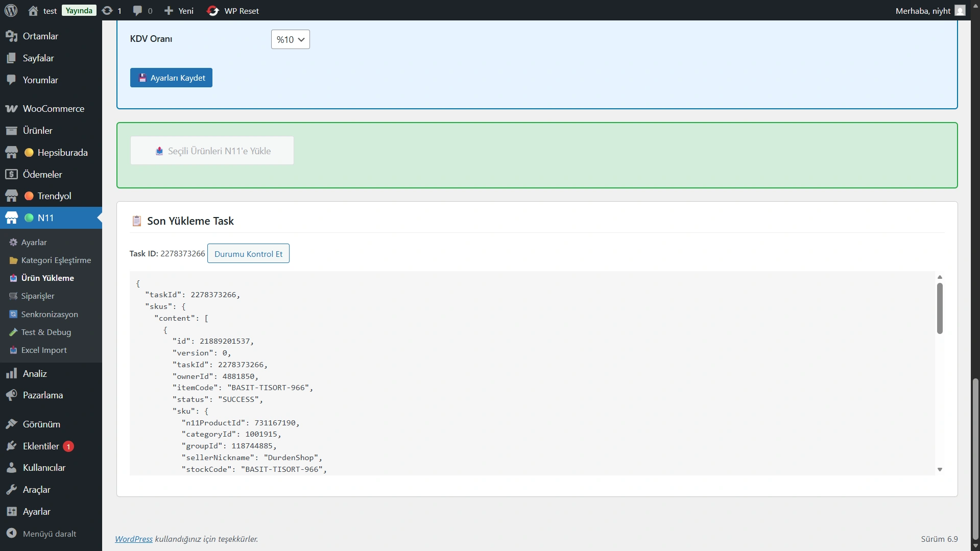Image resolution: width=980 pixels, height=551 pixels.
Task: Click the JSON panel scroll down arrow
Action: tap(940, 469)
